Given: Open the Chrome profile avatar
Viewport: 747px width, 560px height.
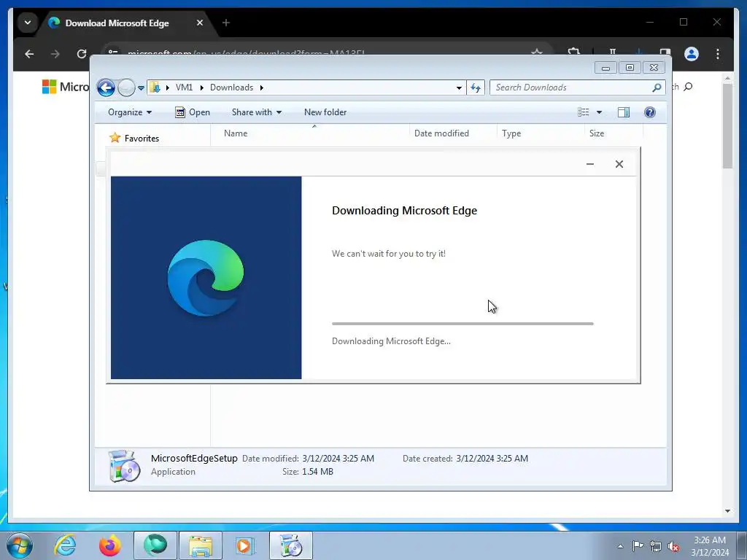Looking at the screenshot, I should [692, 54].
